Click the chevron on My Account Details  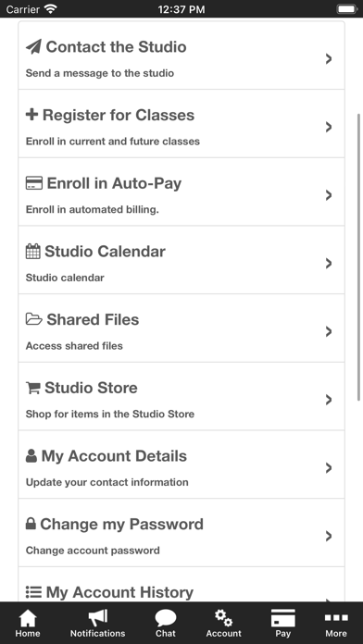coord(329,468)
